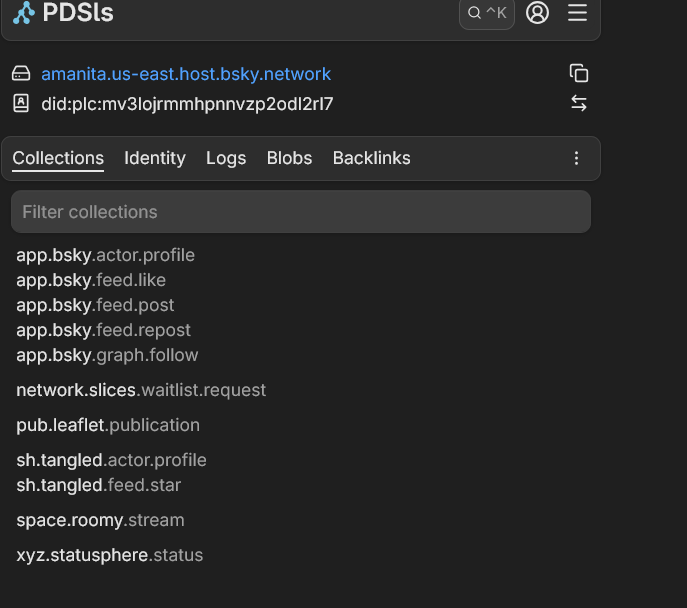Open the search box in the header

pyautogui.click(x=487, y=13)
